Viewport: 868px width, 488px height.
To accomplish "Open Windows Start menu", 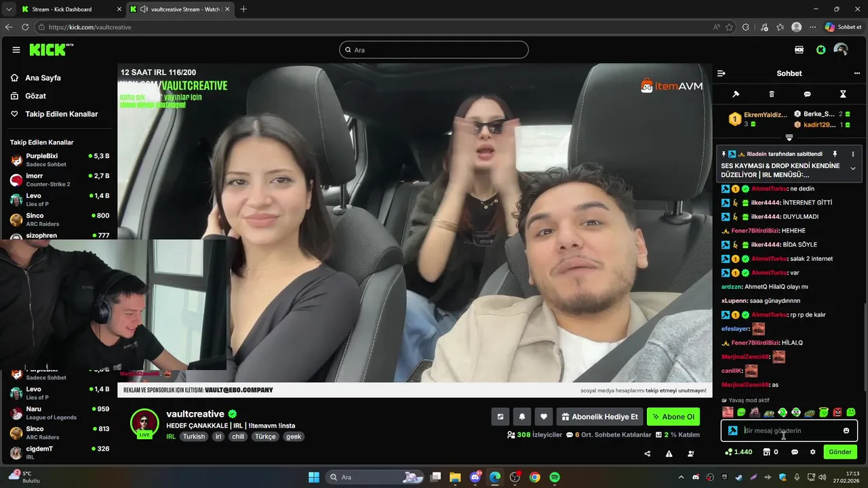I will coord(314,477).
